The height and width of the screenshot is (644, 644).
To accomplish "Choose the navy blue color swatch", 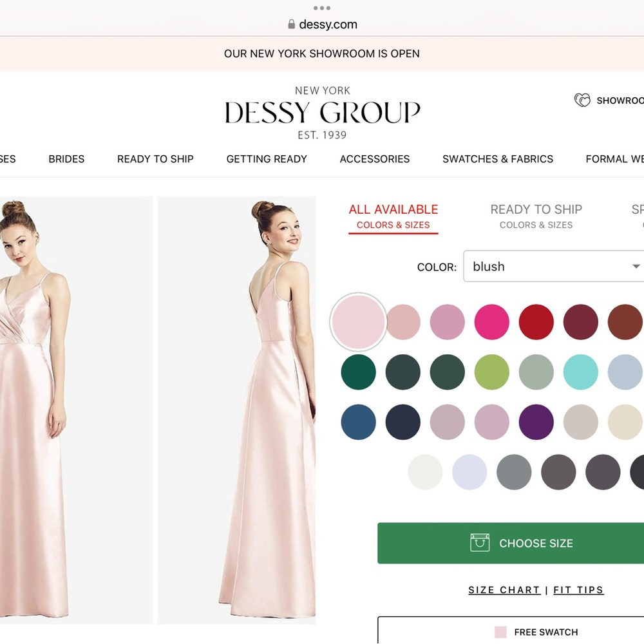I will 402,421.
